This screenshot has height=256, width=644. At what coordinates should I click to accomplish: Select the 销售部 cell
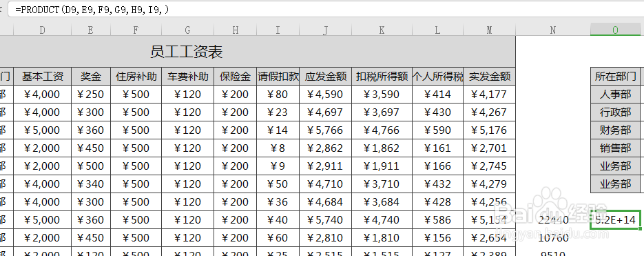[615, 148]
